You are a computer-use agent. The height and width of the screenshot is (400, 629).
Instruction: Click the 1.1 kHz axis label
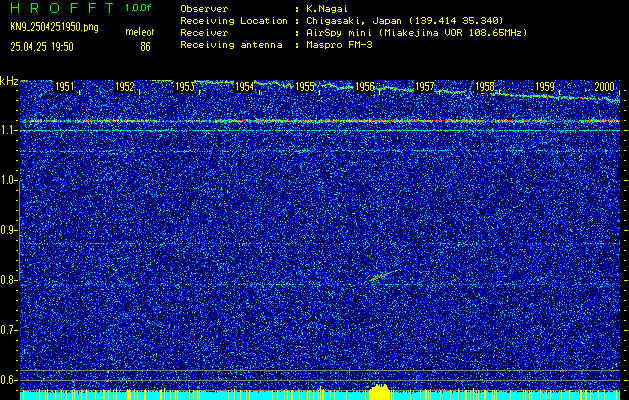pos(8,130)
